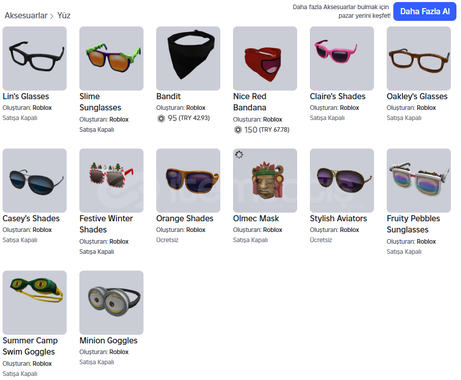
Task: Open Lin's Glasses item thumbnail
Action: point(35,58)
